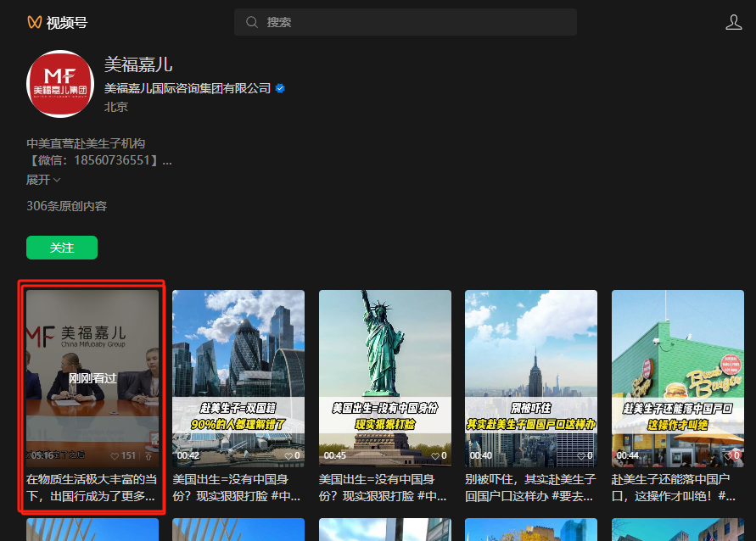Open the 赴美生子=双国籍 skyscraper thumbnail
Image resolution: width=756 pixels, height=541 pixels.
pyautogui.click(x=238, y=379)
